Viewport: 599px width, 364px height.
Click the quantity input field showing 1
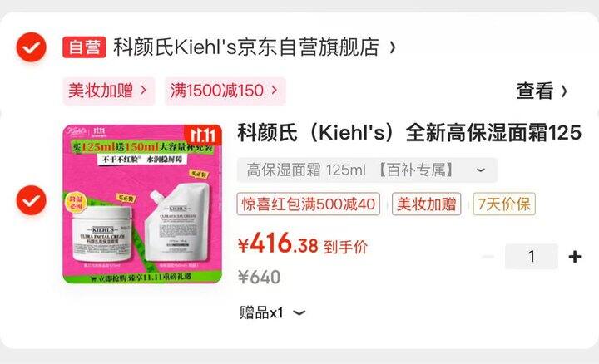532,257
